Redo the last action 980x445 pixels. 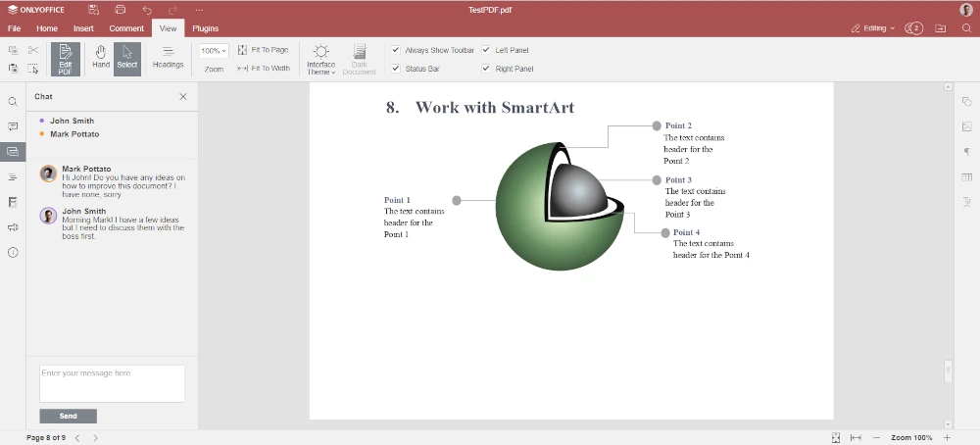[x=173, y=10]
